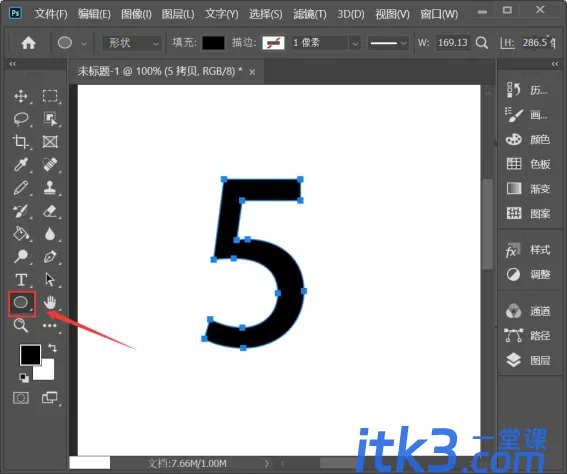Open the 图层 layers panel
Viewport: 567px width, 474px height.
(x=528, y=360)
